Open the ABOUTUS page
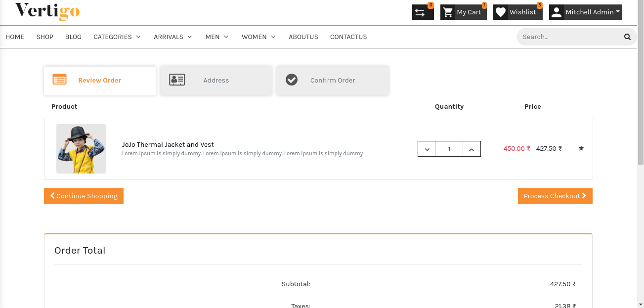644x308 pixels. (303, 37)
